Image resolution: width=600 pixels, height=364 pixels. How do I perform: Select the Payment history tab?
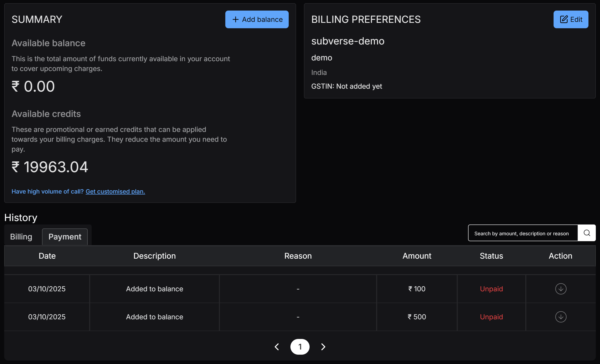click(x=65, y=237)
